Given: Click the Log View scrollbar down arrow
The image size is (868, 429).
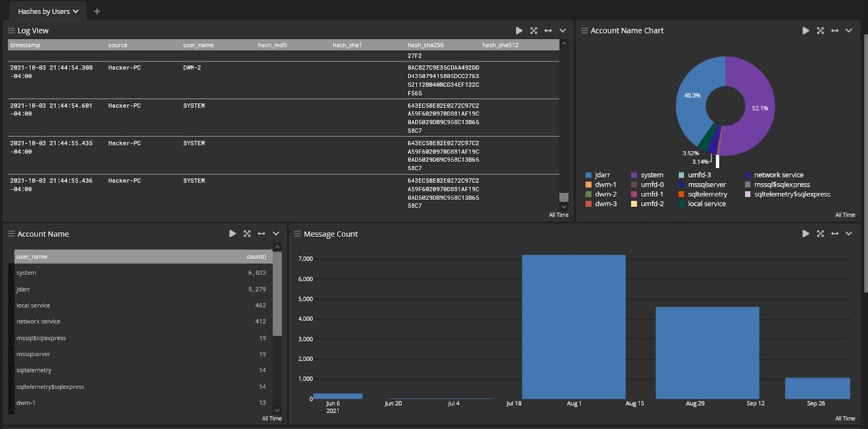Looking at the screenshot, I should click(x=564, y=206).
